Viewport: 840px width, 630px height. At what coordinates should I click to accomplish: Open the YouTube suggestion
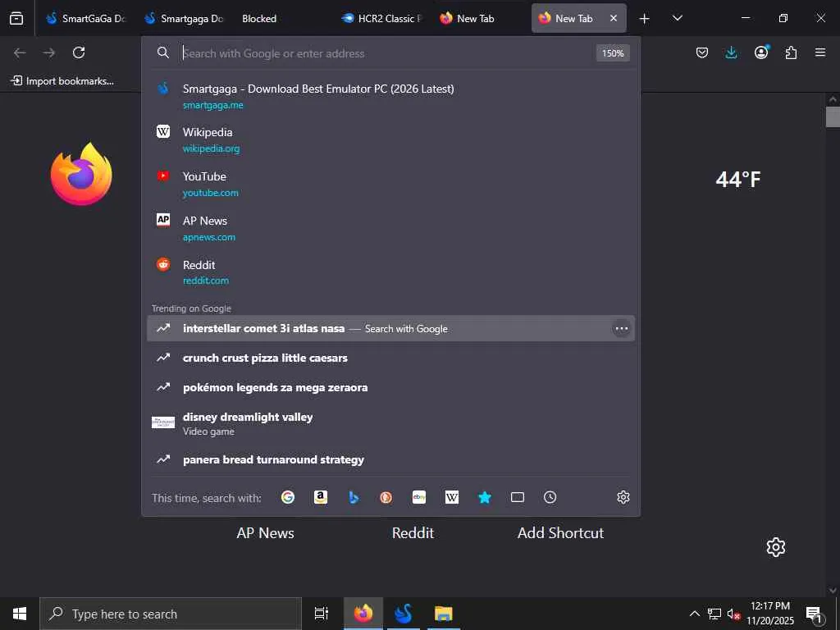390,184
